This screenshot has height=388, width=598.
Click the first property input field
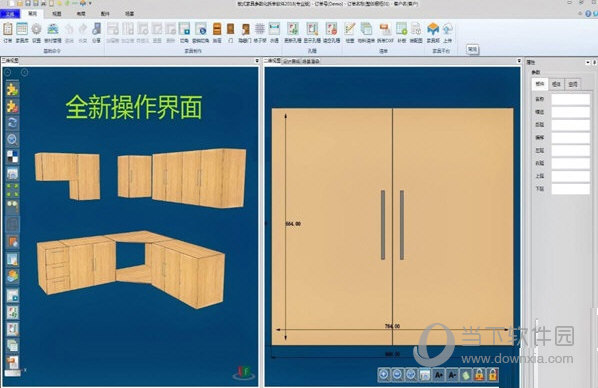[x=571, y=99]
